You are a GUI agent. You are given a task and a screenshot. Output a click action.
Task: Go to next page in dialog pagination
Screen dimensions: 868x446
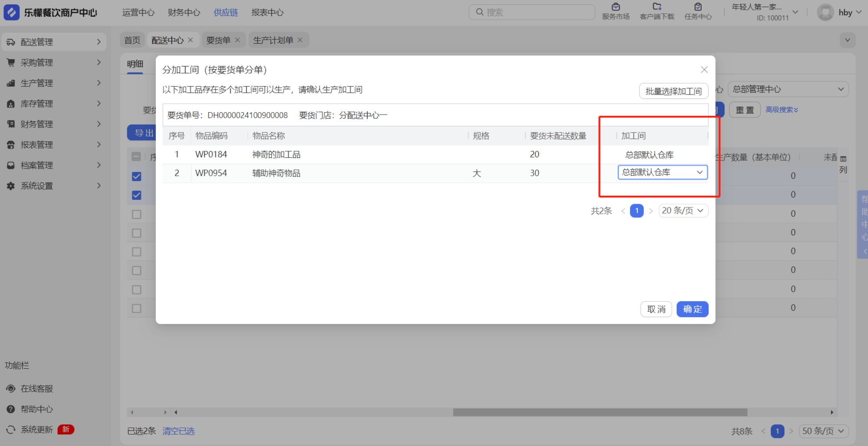pyautogui.click(x=651, y=211)
